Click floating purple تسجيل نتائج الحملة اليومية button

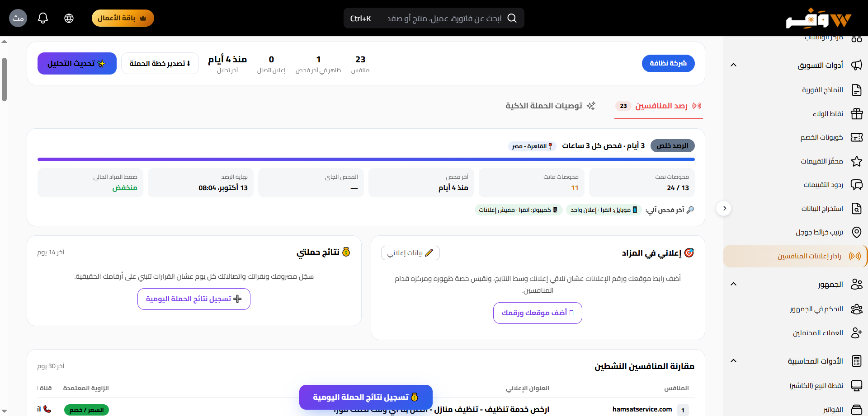(x=366, y=397)
